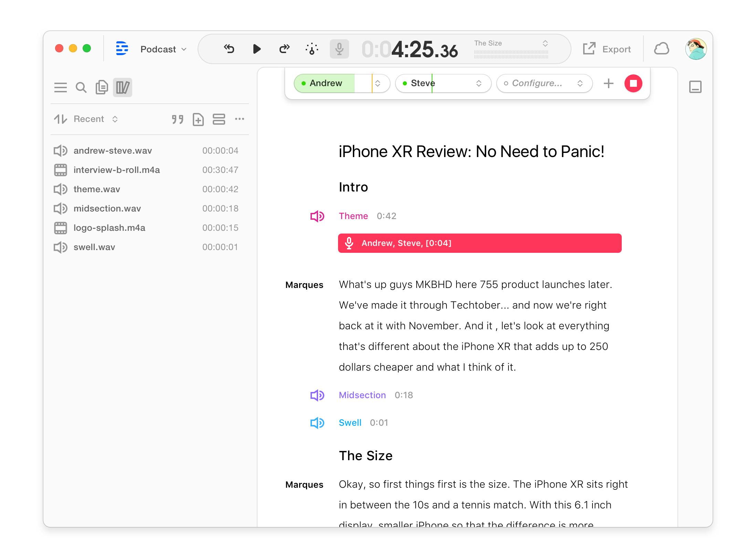Click the video icon beside logo-splash.m4a
The width and height of the screenshot is (756, 558).
coord(61,228)
